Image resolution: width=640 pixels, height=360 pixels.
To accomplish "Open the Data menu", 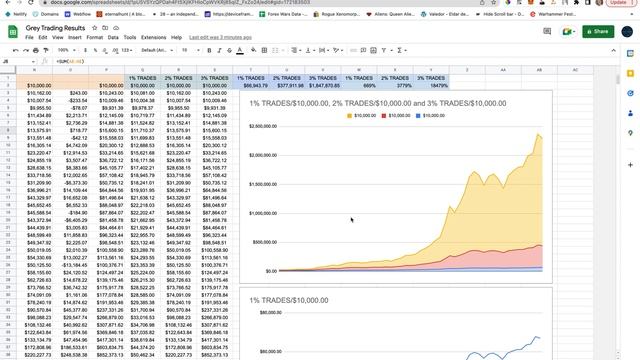I will (x=113, y=38).
